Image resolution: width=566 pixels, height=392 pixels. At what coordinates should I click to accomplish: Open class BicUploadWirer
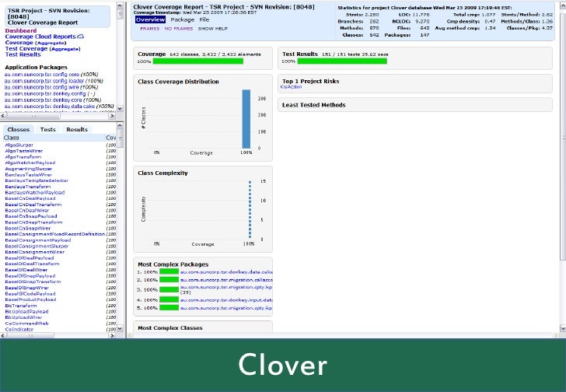pos(23,317)
